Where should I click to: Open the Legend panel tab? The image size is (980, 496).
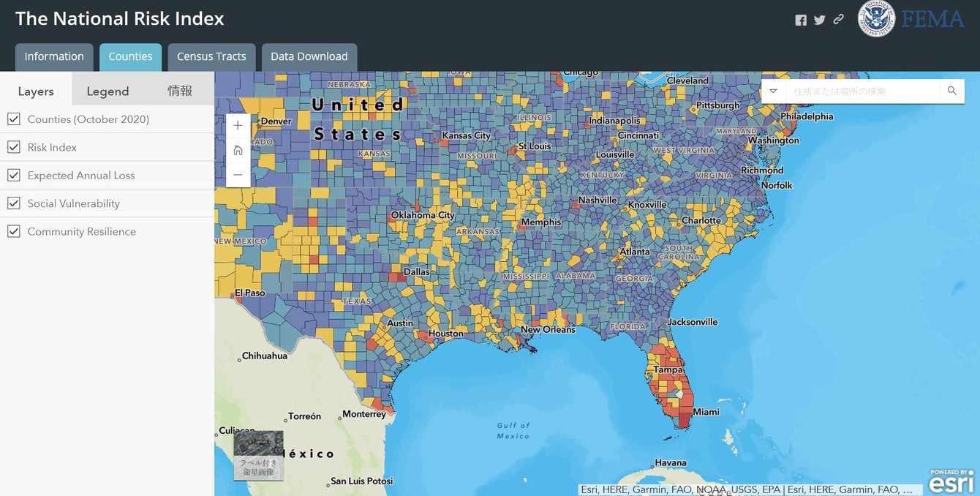pos(108,91)
